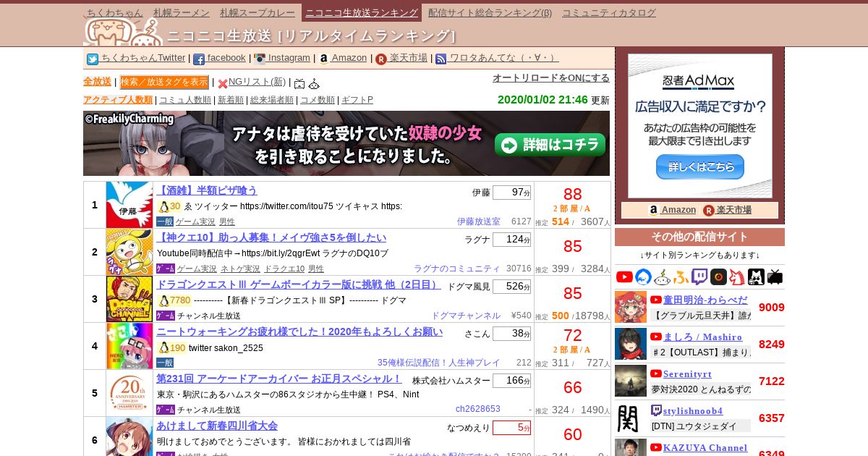The width and height of the screenshot is (868, 456).
Task: Toggle auto reload with オートリロードをONにする
Action: click(551, 78)
